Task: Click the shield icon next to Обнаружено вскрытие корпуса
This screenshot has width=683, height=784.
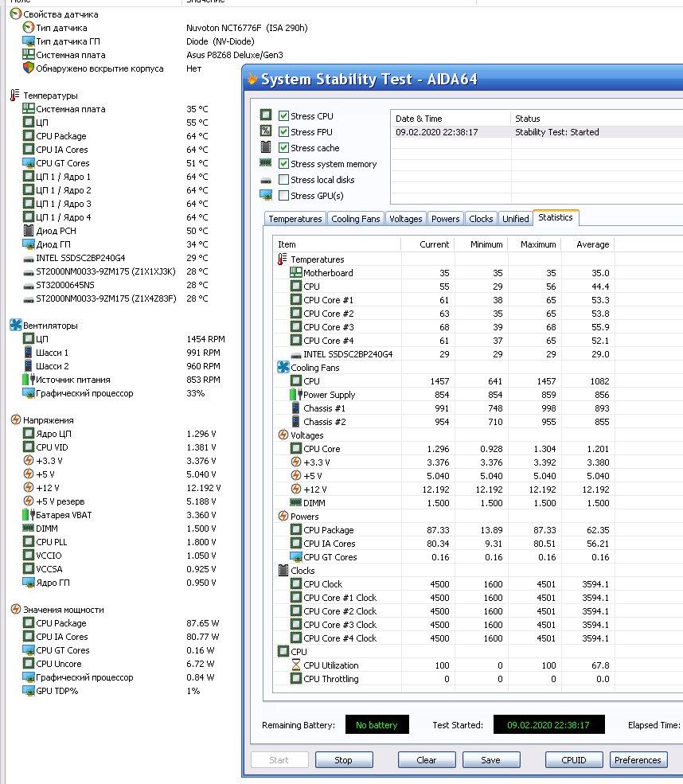Action: pos(29,68)
